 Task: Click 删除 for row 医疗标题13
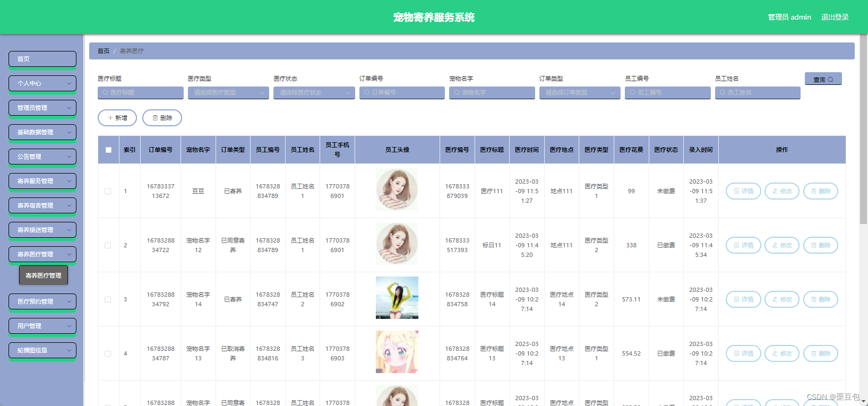[821, 353]
